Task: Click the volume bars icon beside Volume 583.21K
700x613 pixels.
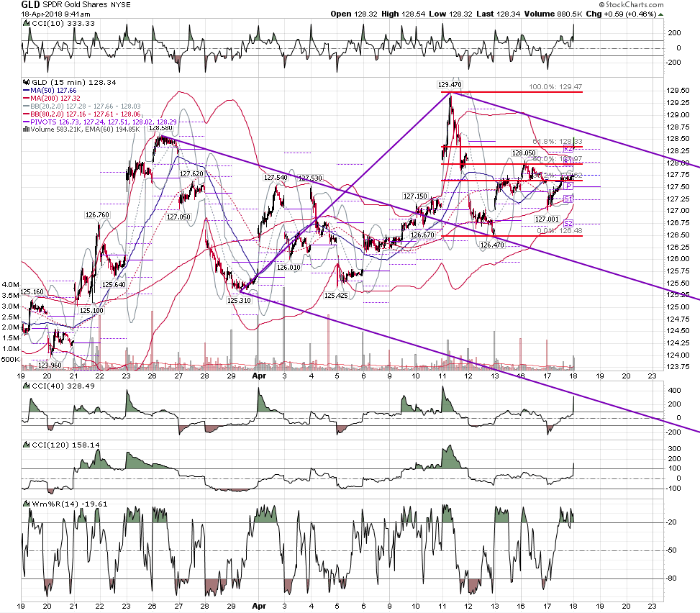Action: [x=27, y=130]
